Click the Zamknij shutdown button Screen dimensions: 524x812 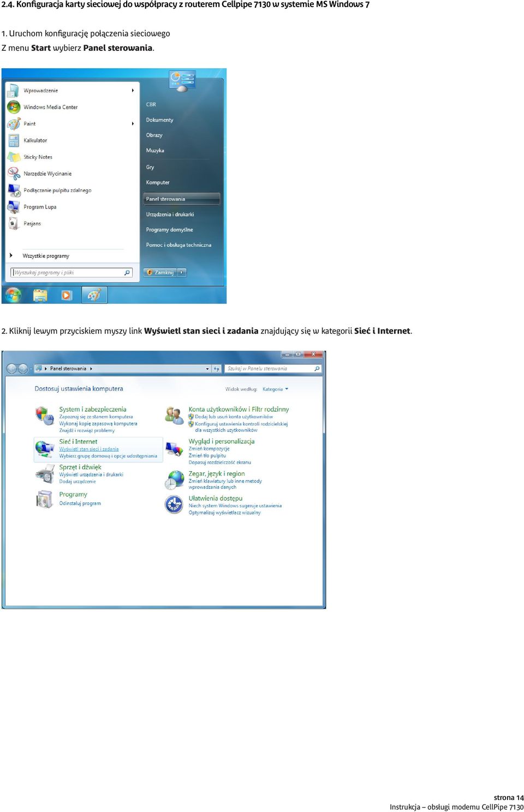pyautogui.click(x=160, y=272)
